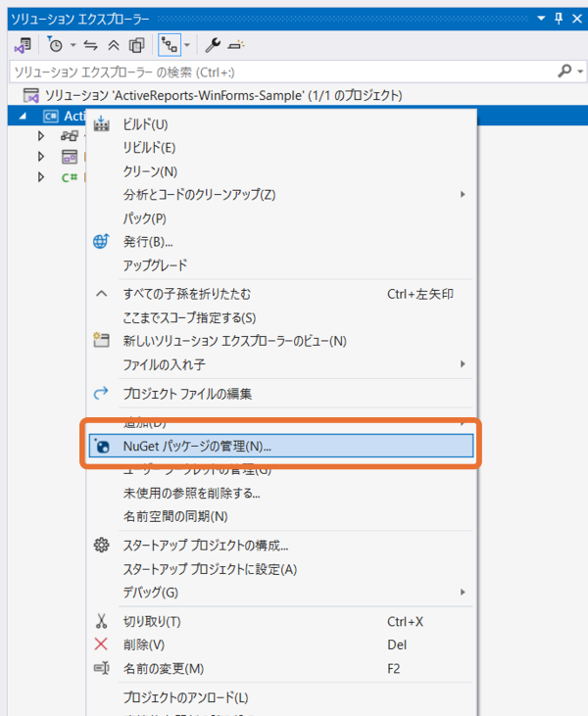This screenshot has height=716, width=588.
Task: Click the Pending Changes Filter clock icon
Action: [55, 45]
